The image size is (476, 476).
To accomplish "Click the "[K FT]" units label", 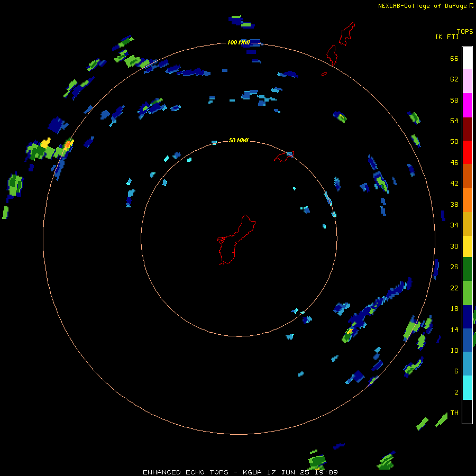I will (x=447, y=37).
